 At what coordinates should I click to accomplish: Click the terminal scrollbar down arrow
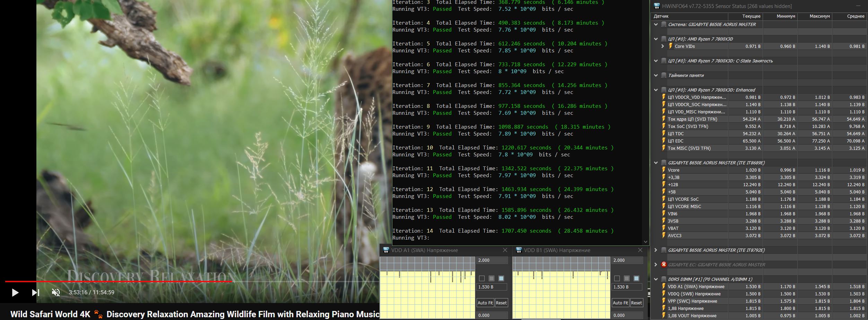tap(645, 242)
